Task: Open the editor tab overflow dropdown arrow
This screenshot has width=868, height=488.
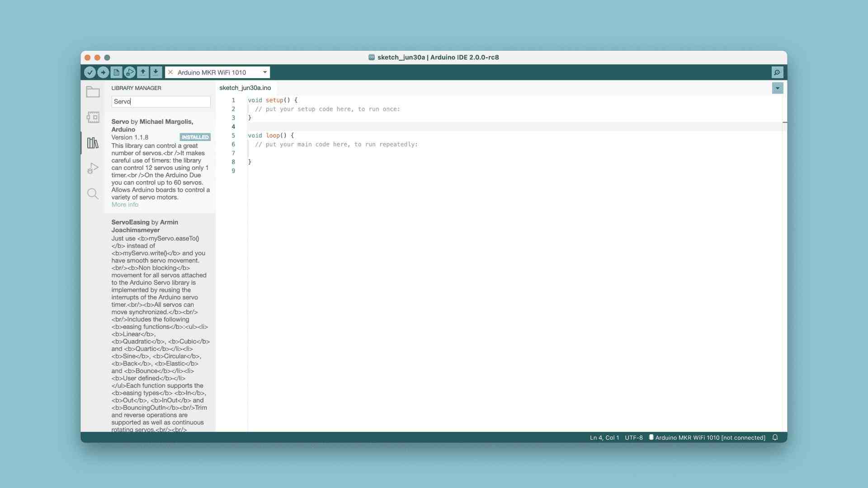Action: 777,88
